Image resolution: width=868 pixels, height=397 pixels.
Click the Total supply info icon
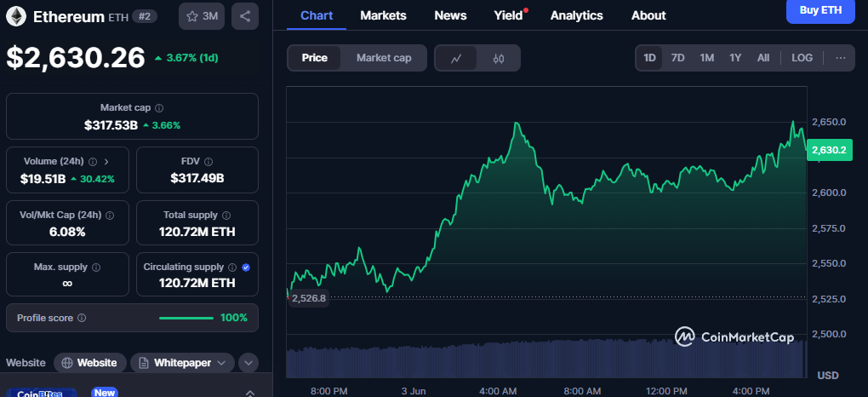click(226, 215)
